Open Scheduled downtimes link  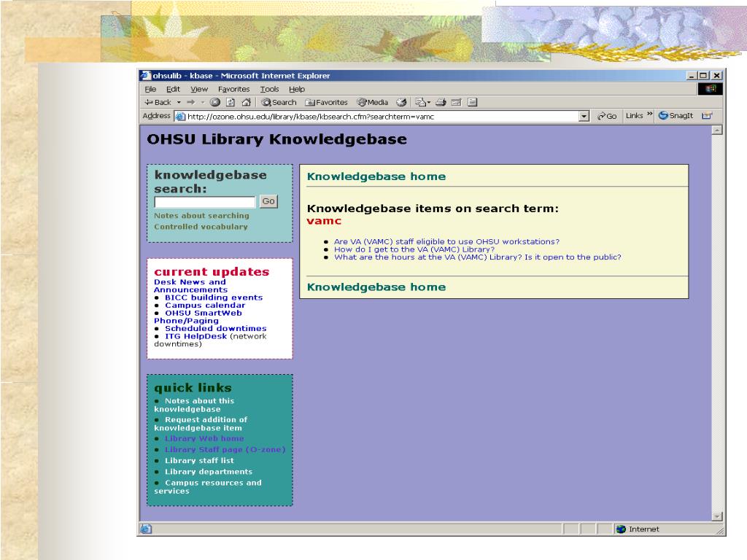click(216, 329)
